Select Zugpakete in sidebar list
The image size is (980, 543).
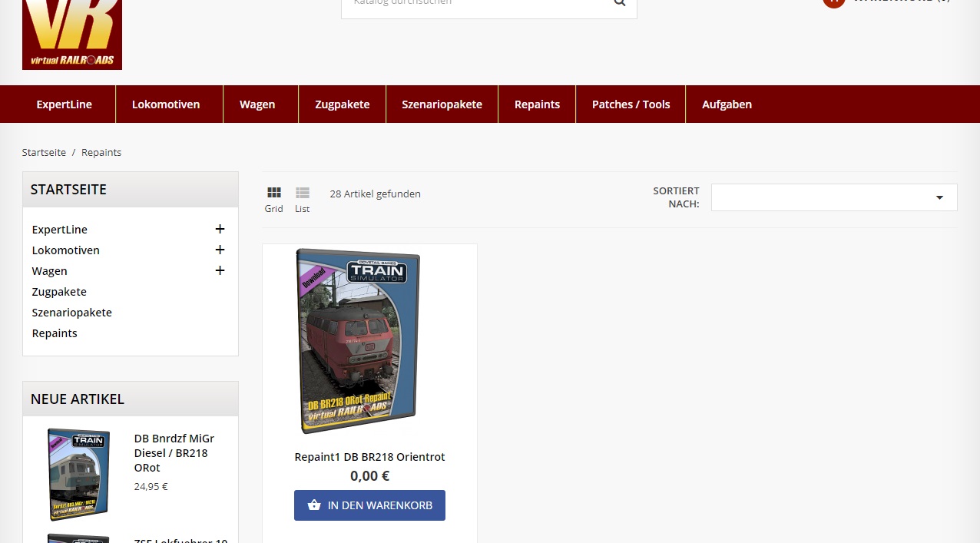(x=59, y=292)
